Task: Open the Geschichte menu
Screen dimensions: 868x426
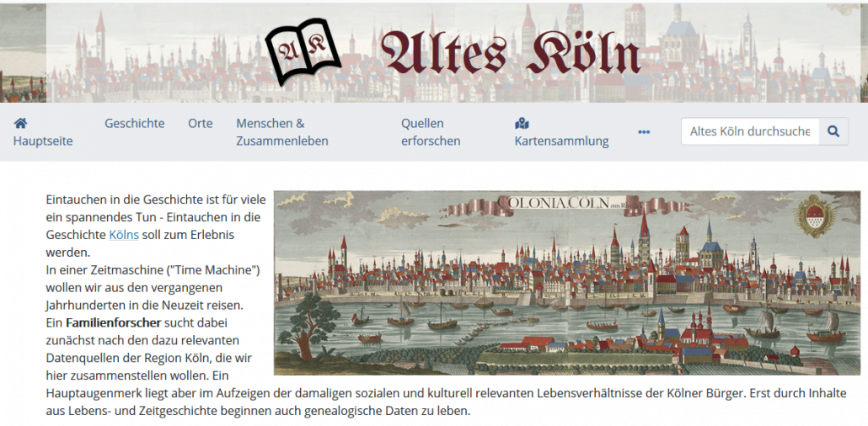Action: [135, 124]
